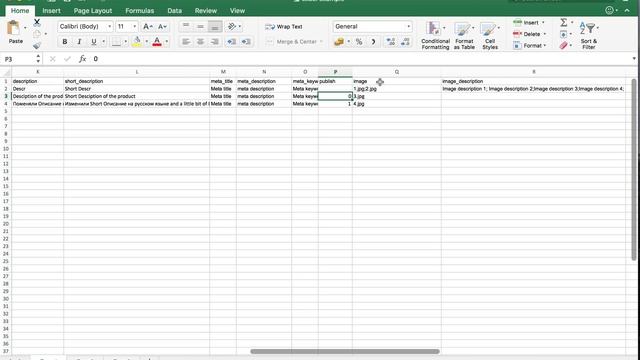Click the Delete cells button

click(x=529, y=34)
